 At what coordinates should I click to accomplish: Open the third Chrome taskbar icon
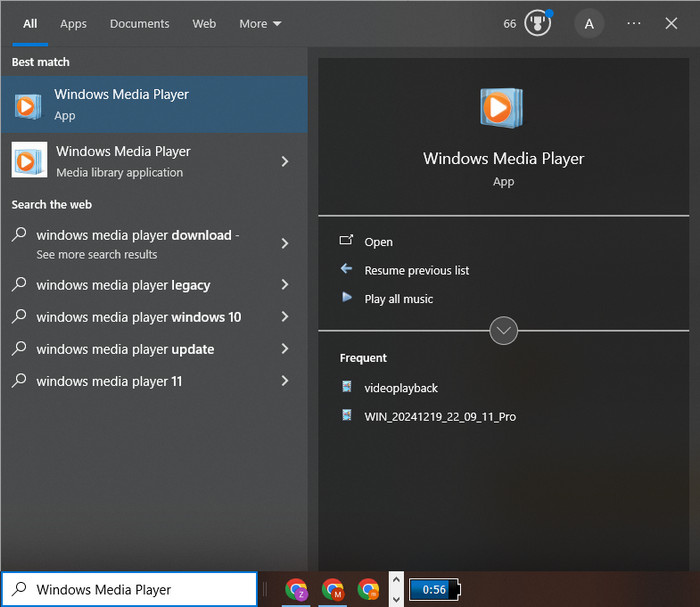(368, 590)
